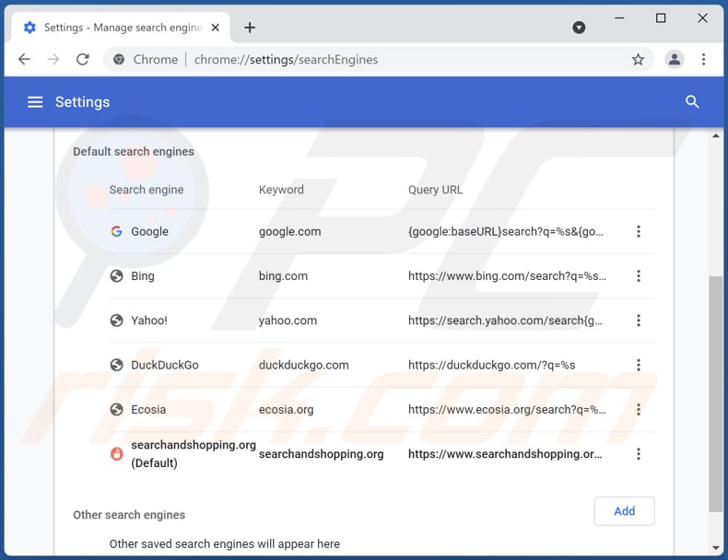Open a new tab with plus button
The height and width of the screenshot is (560, 728).
[250, 28]
